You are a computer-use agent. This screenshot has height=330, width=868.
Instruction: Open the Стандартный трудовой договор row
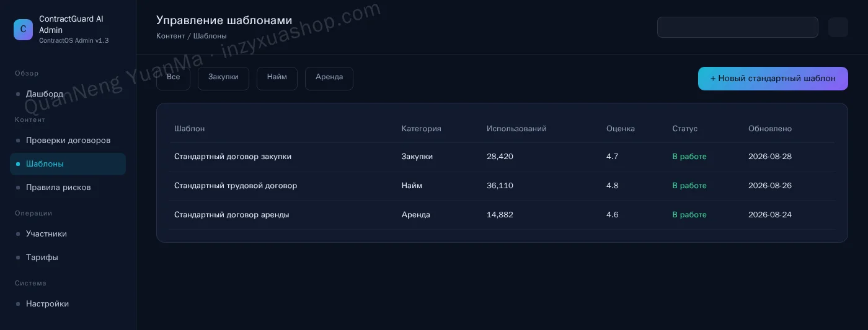click(502, 186)
